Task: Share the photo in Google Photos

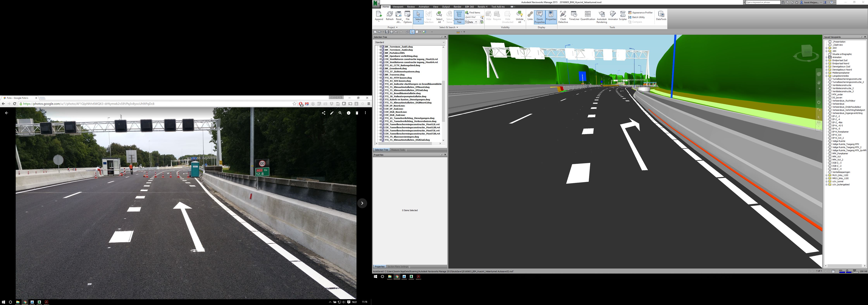Action: click(x=324, y=113)
